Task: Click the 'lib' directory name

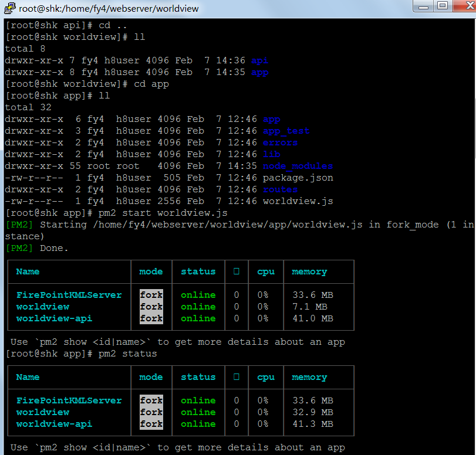Action: coord(271,154)
